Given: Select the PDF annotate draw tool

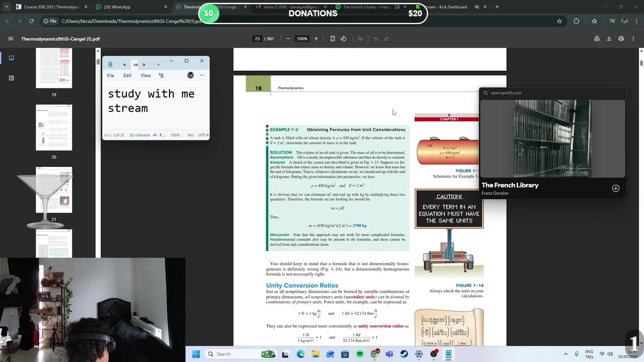Looking at the screenshot, I should [360, 39].
